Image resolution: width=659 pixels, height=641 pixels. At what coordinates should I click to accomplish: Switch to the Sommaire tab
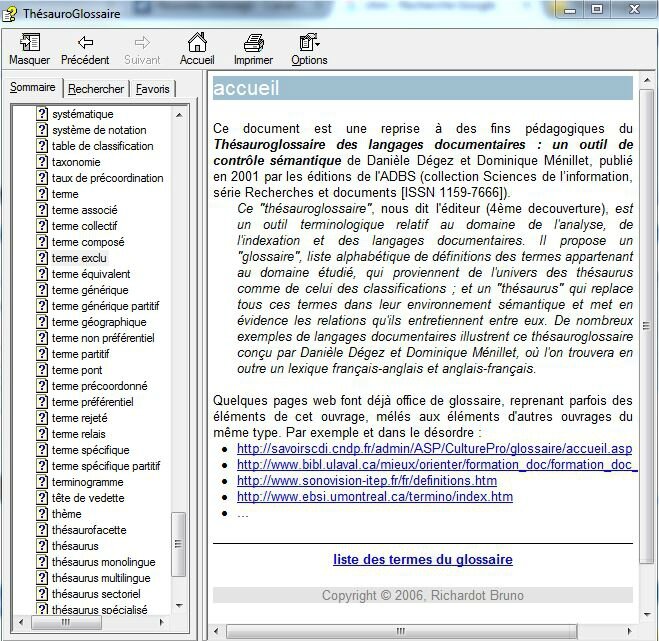coord(33,87)
